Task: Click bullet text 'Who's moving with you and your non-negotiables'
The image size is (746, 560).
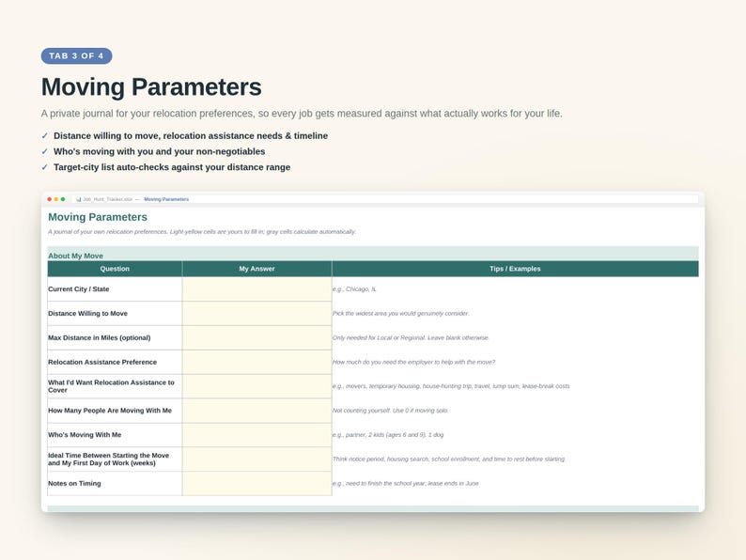Action: pos(160,151)
